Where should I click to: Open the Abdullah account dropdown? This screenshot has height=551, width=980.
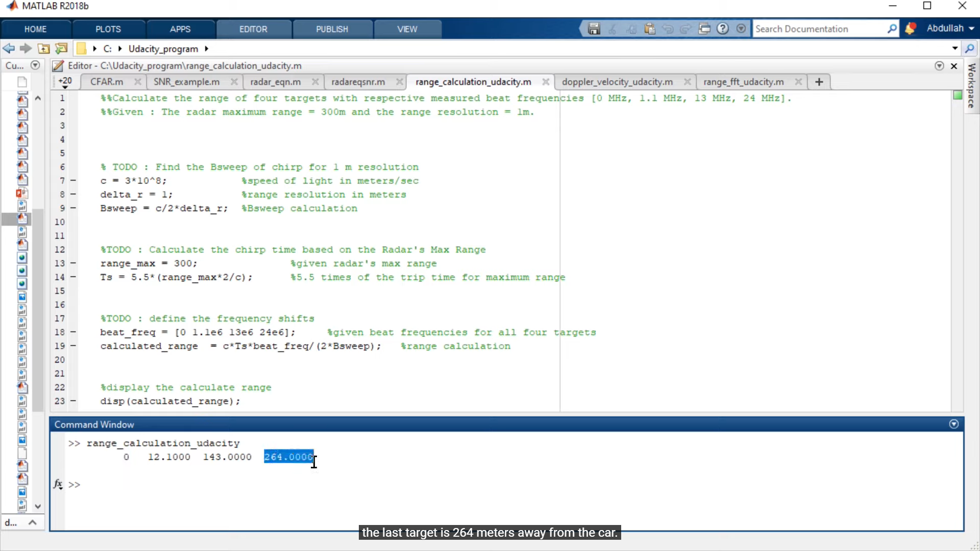pos(950,29)
